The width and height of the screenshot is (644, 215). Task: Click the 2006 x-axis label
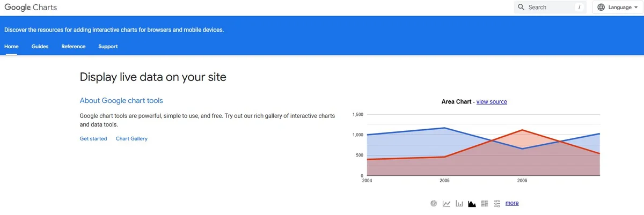[522, 181]
